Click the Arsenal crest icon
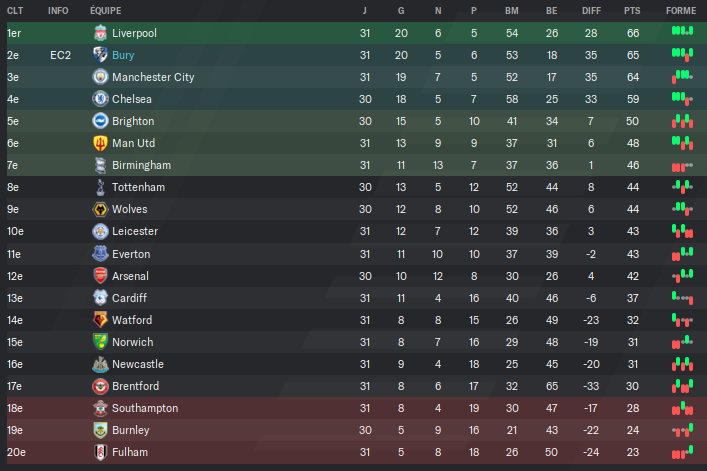The width and height of the screenshot is (707, 471). 100,276
